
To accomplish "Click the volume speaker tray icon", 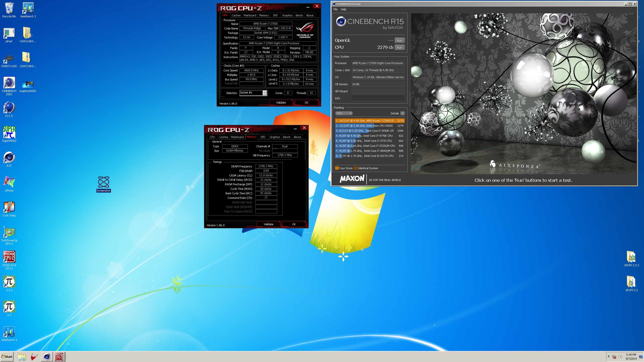I will click(x=620, y=357).
